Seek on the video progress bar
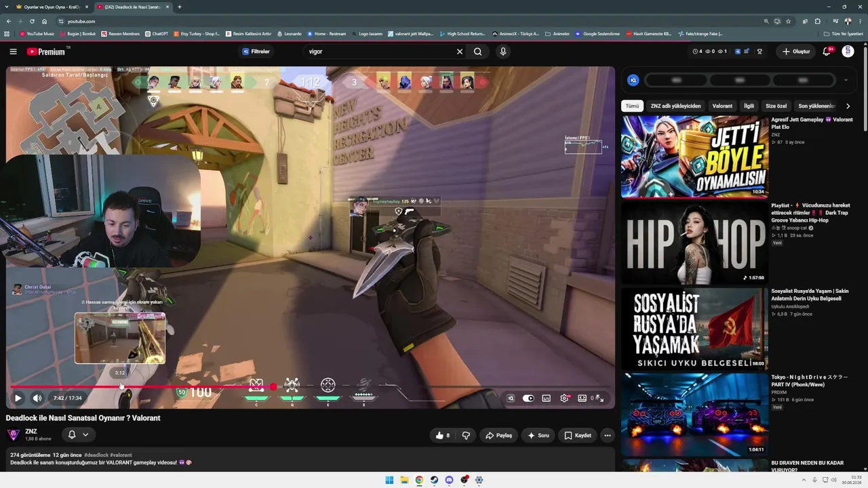The image size is (868, 488). [x=311, y=387]
